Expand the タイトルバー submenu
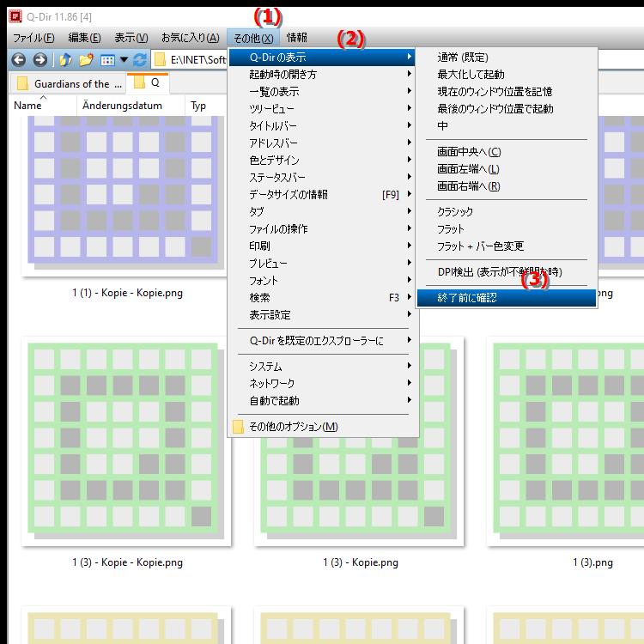This screenshot has height=644, width=644. (x=322, y=125)
